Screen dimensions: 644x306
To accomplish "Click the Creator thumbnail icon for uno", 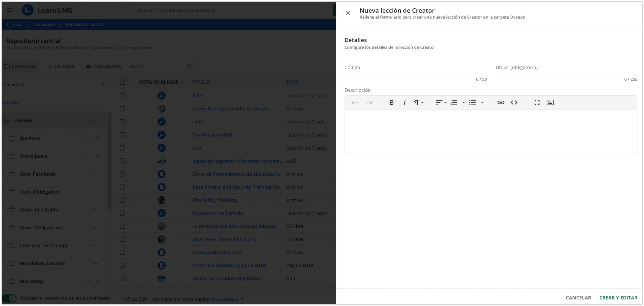I will click(x=161, y=148).
